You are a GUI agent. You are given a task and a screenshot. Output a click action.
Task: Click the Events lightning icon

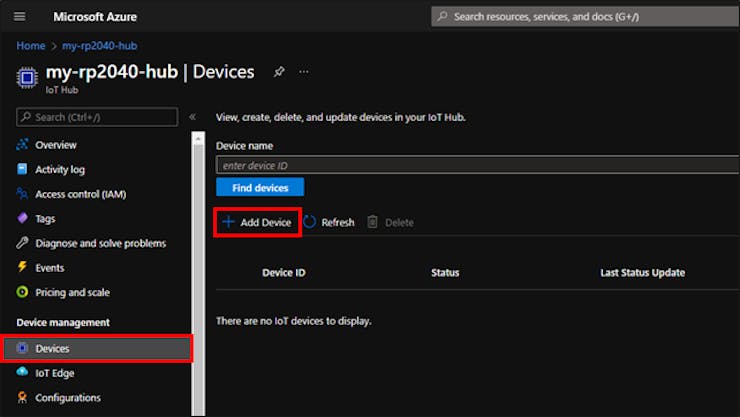point(23,268)
